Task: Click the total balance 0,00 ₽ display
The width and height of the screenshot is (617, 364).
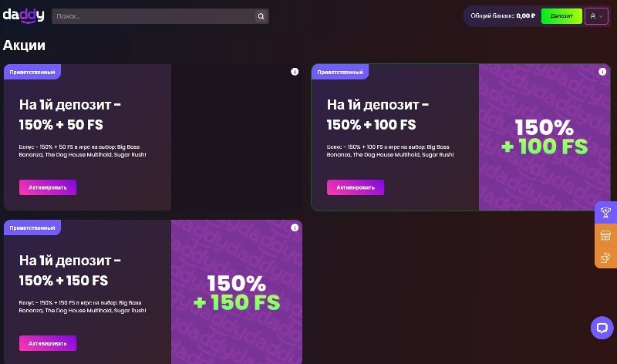Action: point(503,16)
